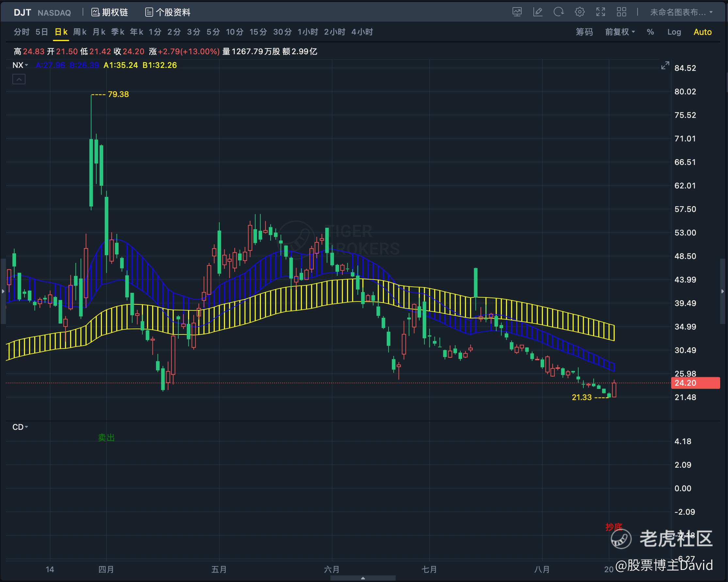Open the CD indicator dropdown

coord(20,427)
